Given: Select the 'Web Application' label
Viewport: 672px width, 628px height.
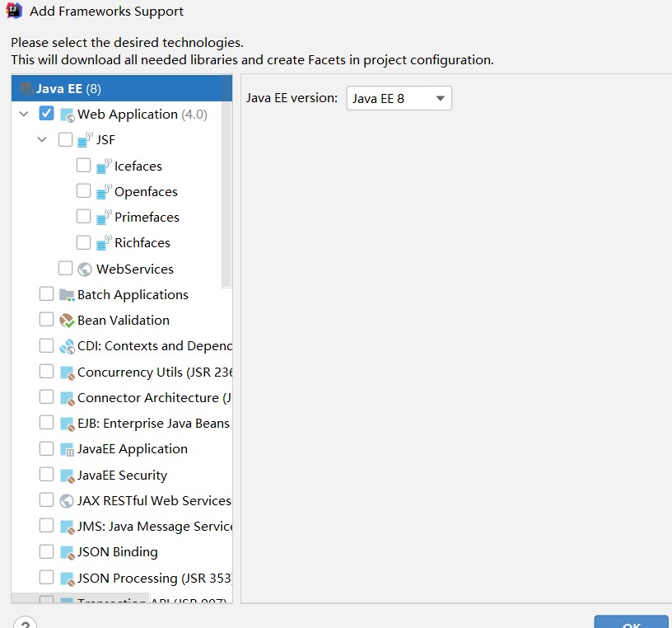Looking at the screenshot, I should click(128, 114).
